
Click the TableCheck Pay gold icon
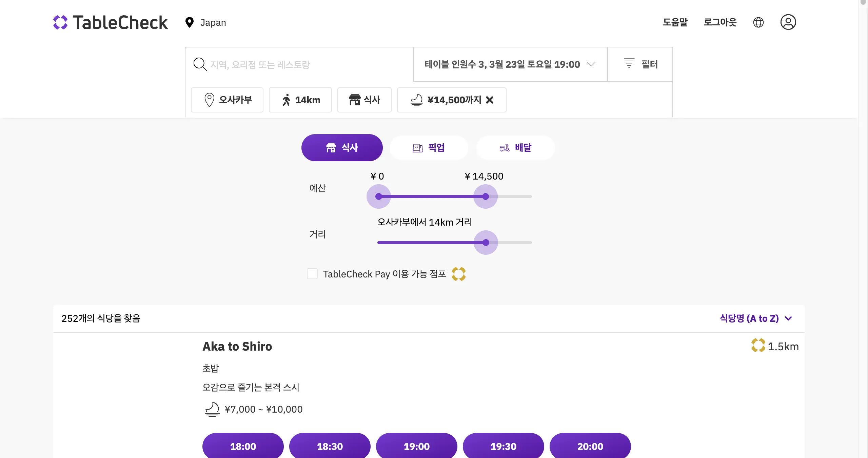click(459, 274)
